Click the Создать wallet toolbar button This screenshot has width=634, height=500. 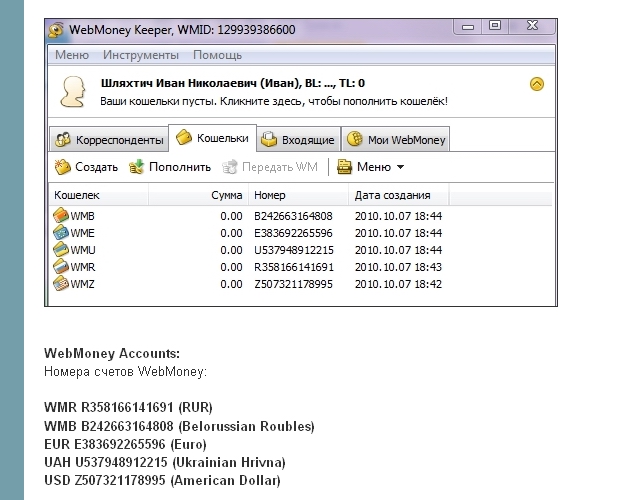pyautogui.click(x=86, y=167)
